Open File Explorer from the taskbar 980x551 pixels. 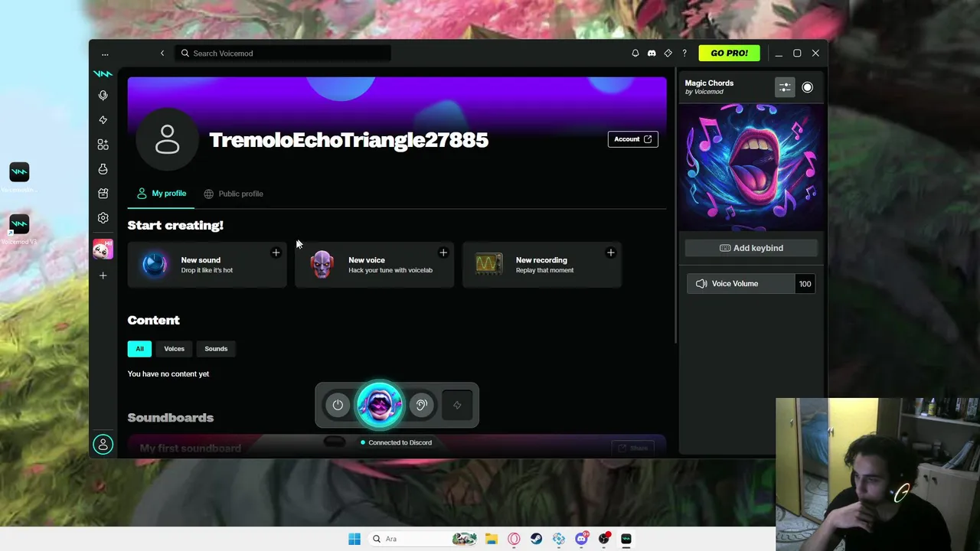pos(492,539)
